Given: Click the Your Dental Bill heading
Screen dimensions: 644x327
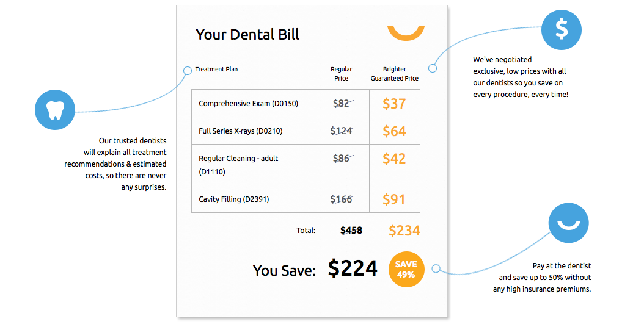Looking at the screenshot, I should pos(247,35).
